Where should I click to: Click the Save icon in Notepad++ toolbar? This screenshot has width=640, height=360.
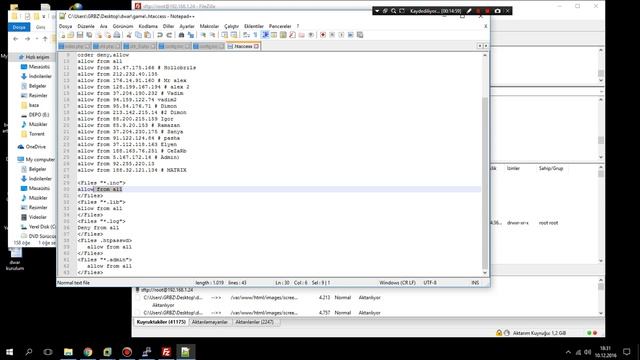tap(80, 35)
